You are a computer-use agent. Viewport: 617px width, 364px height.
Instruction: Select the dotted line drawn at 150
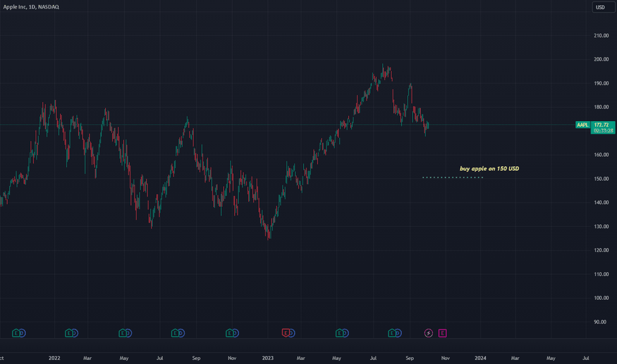pyautogui.click(x=453, y=177)
